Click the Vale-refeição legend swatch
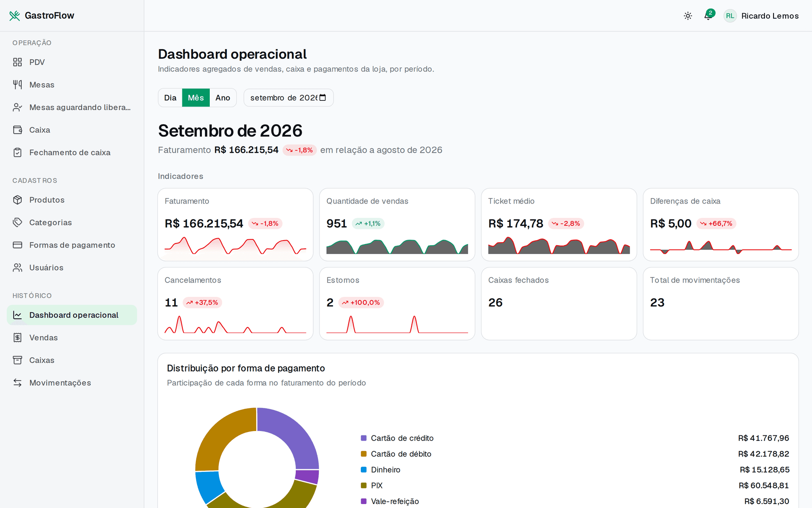Screen dimensions: 812x508 pos(364,502)
